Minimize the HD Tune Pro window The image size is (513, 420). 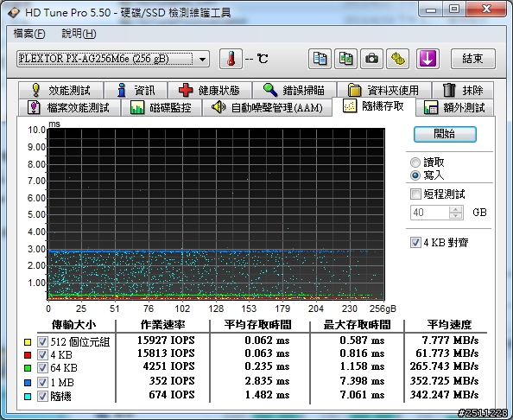point(431,10)
